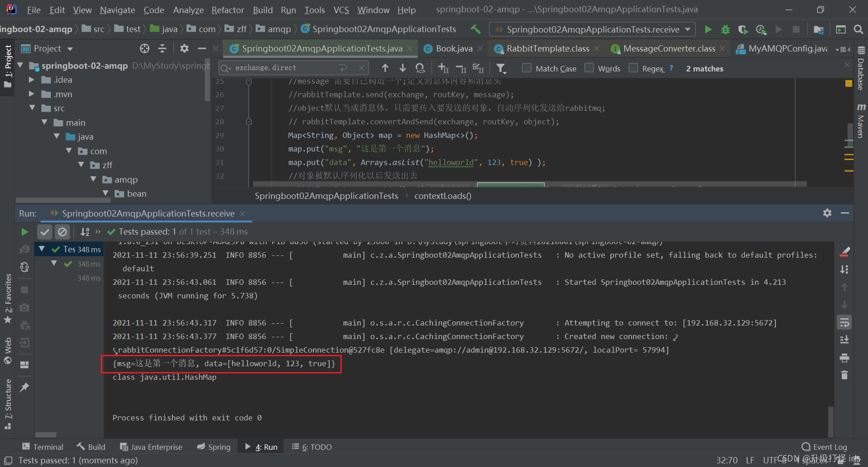Switch to Book.java editor tab
This screenshot has height=467, width=868.
453,48
